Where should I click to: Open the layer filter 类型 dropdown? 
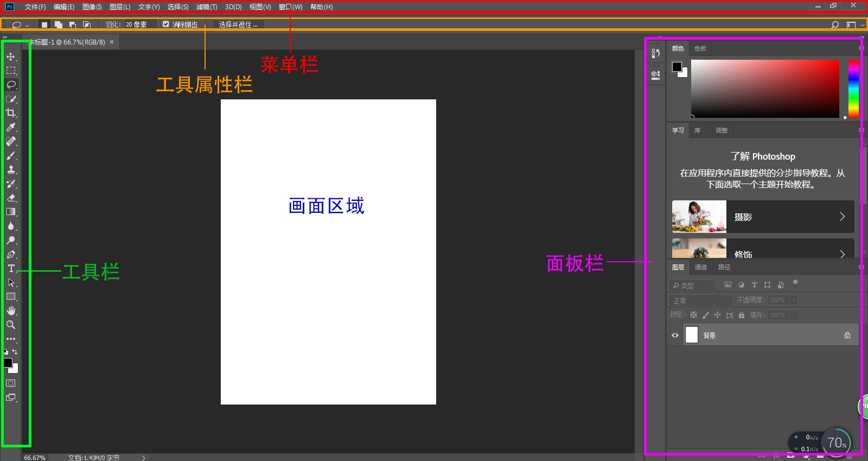point(693,285)
